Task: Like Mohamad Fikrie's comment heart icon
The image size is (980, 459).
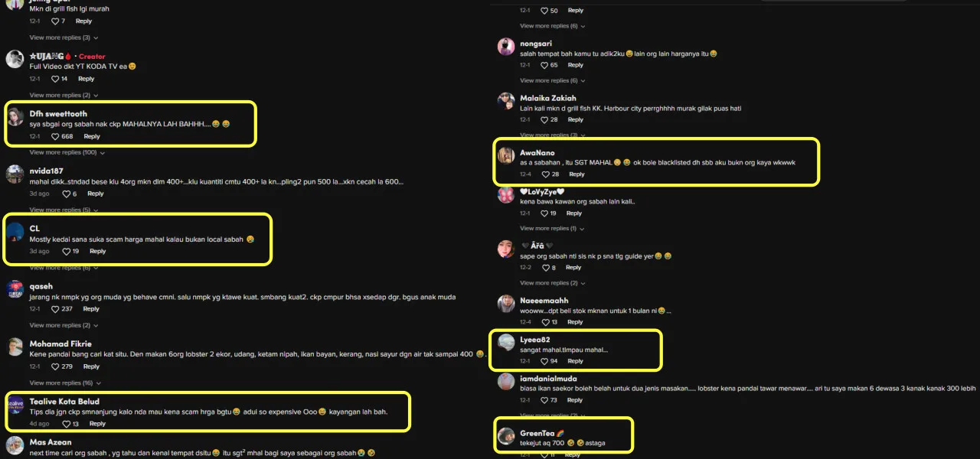Action: coord(55,366)
